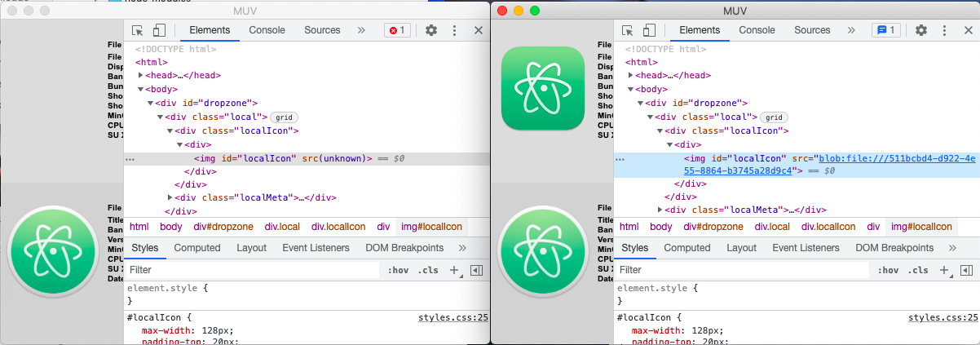Show more style panes in left window

tap(462, 248)
